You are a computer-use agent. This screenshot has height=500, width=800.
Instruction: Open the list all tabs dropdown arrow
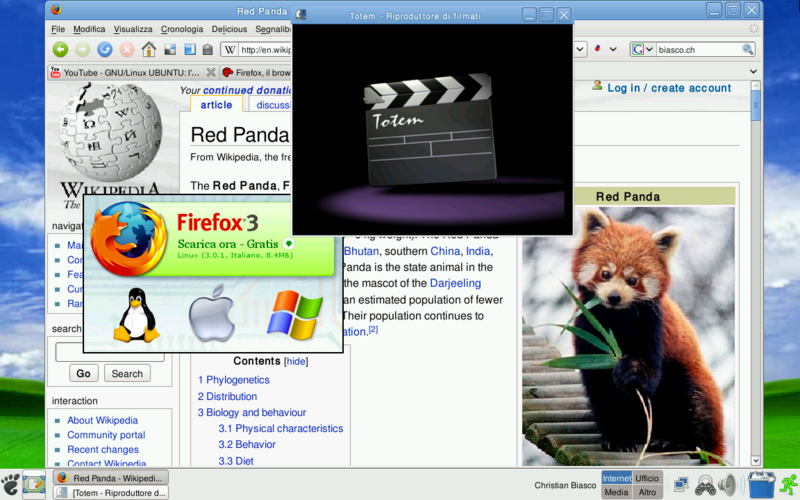coord(753,71)
